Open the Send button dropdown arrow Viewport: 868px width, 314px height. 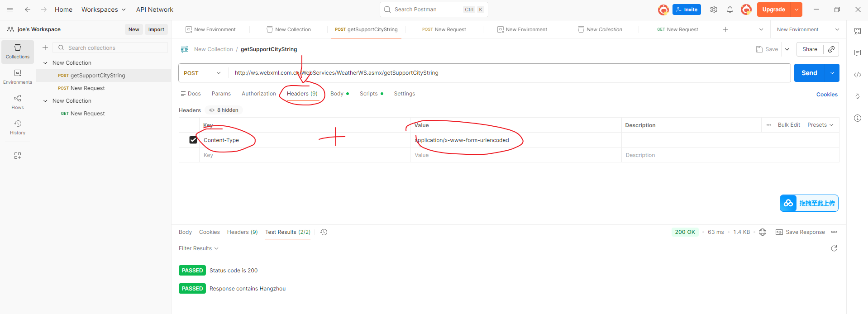(832, 73)
